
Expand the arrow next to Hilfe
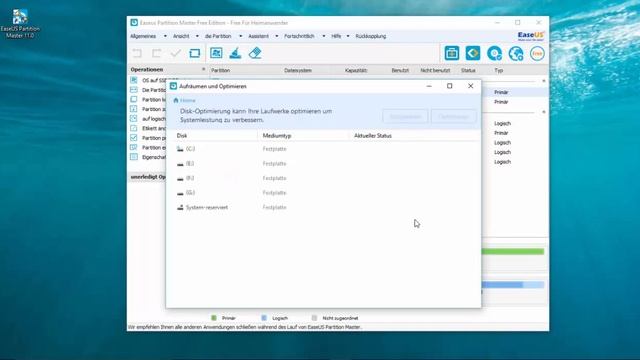tap(348, 36)
